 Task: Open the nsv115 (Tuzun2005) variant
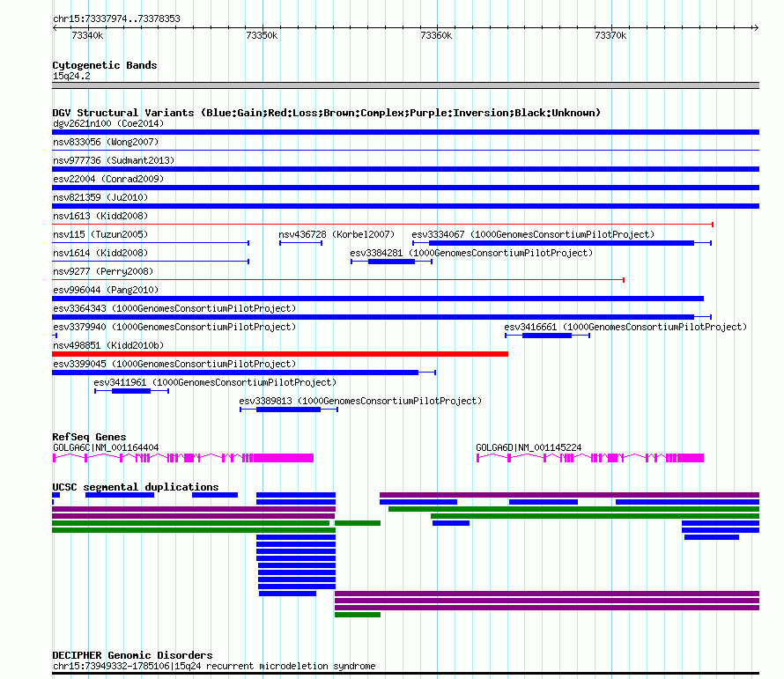pos(100,234)
